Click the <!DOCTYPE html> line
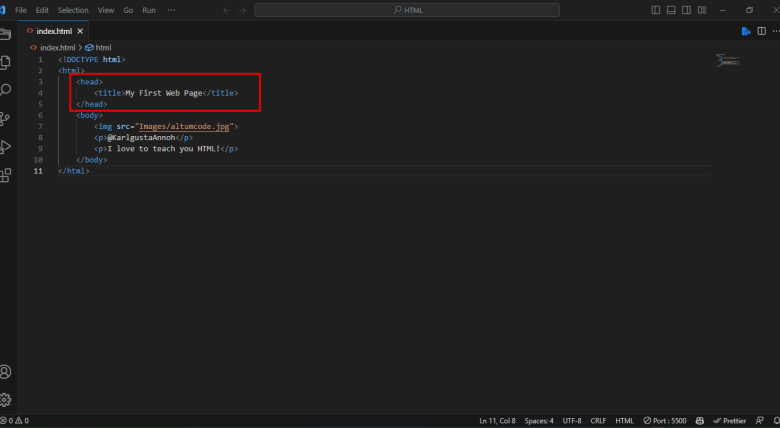This screenshot has width=780, height=428. (x=92, y=59)
